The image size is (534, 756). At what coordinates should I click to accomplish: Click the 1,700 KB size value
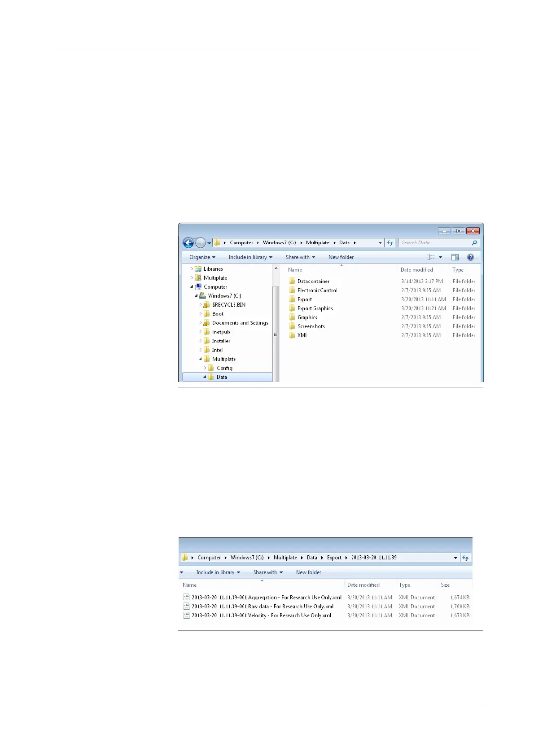[x=460, y=607]
